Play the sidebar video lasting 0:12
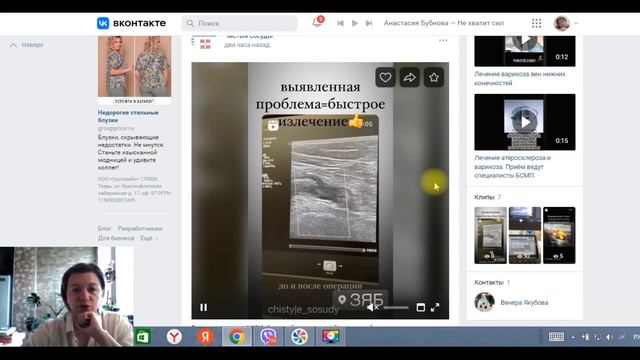Image resolution: width=640 pixels, height=360 pixels. (525, 51)
